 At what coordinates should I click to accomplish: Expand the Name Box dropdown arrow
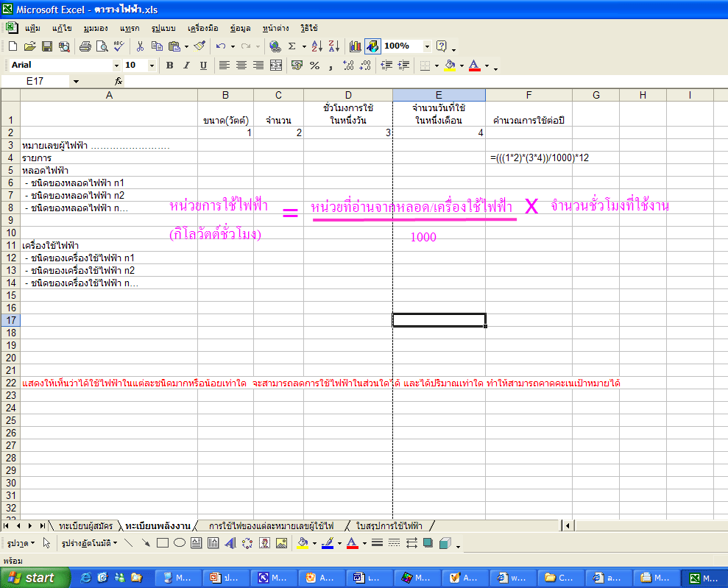[76, 82]
